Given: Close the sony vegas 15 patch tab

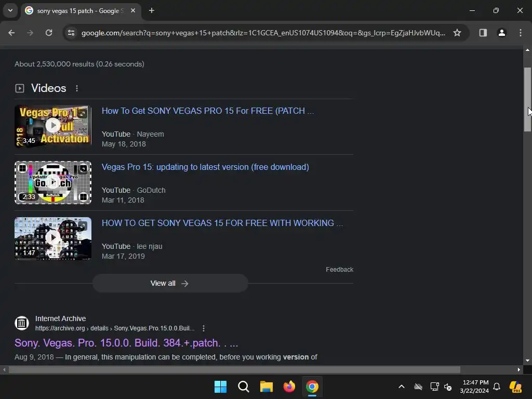Looking at the screenshot, I should click(x=133, y=10).
